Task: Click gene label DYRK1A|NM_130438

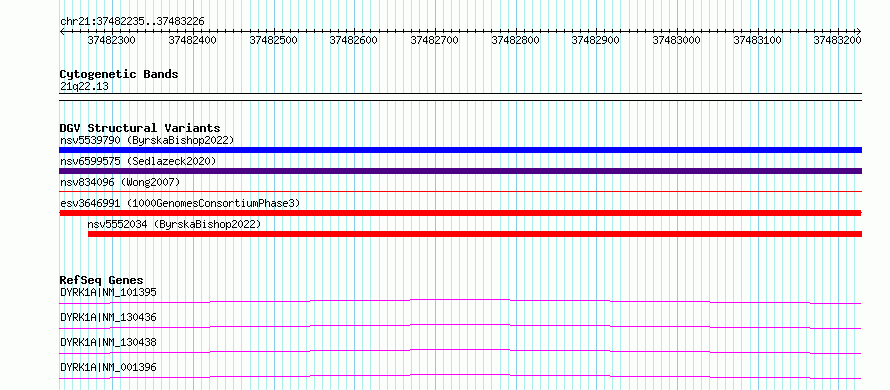Action: [x=108, y=342]
